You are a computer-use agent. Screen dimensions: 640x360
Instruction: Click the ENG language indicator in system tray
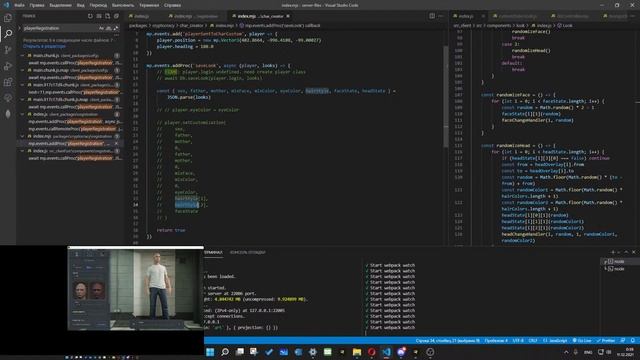click(588, 352)
